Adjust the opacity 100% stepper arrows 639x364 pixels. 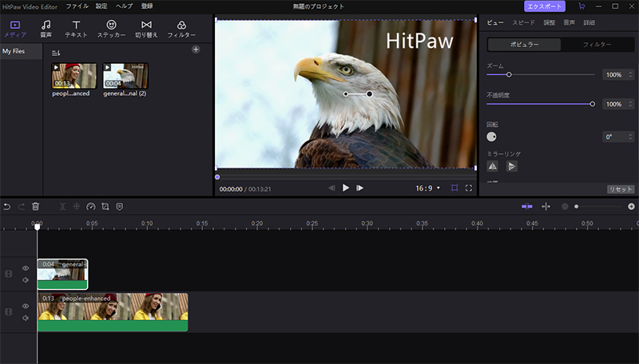click(630, 105)
